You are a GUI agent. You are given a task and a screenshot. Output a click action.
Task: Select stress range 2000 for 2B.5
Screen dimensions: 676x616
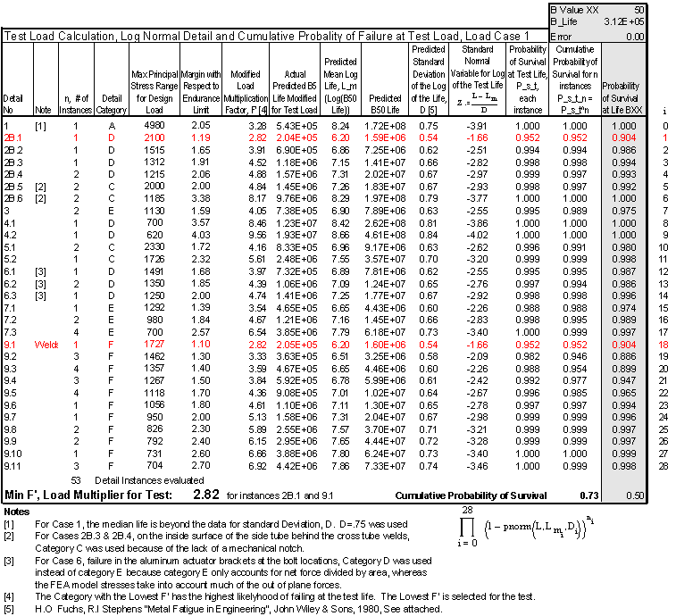(x=154, y=187)
